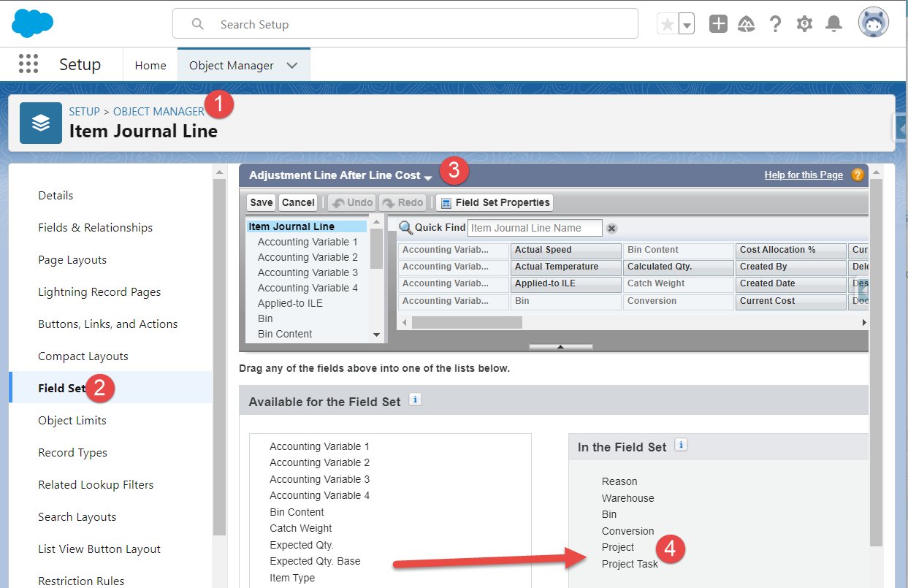The image size is (908, 588).
Task: Click the Current Cost palette field
Action: pyautogui.click(x=790, y=301)
